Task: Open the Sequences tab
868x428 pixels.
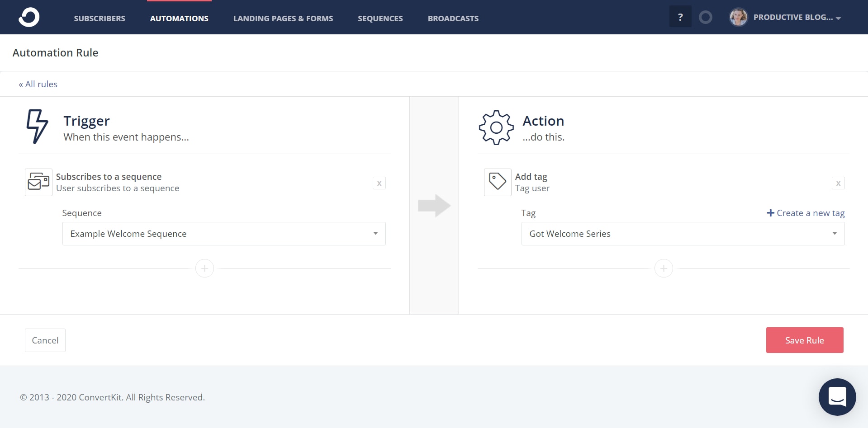Action: click(380, 18)
